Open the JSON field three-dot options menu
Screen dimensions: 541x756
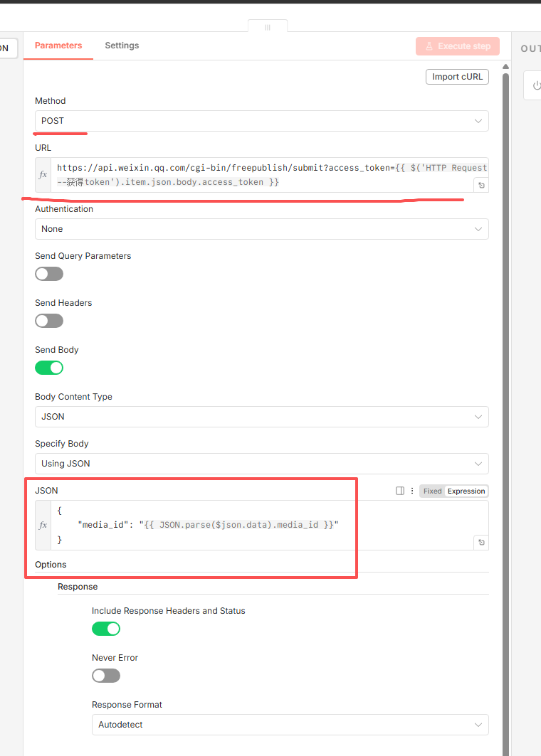click(x=411, y=491)
